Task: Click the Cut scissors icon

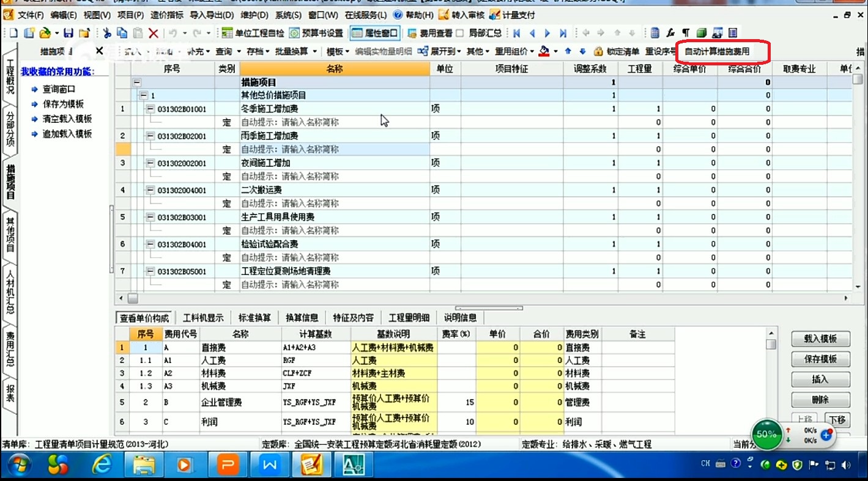Action: 107,33
